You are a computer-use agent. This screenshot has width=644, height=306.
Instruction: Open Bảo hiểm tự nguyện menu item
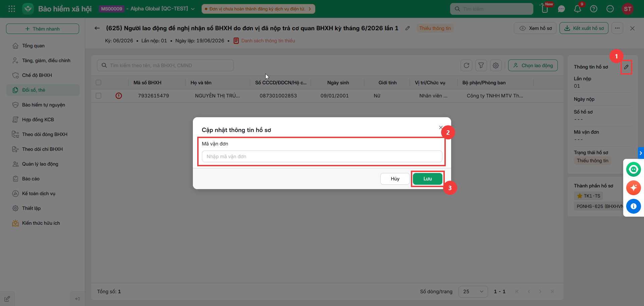pyautogui.click(x=43, y=105)
